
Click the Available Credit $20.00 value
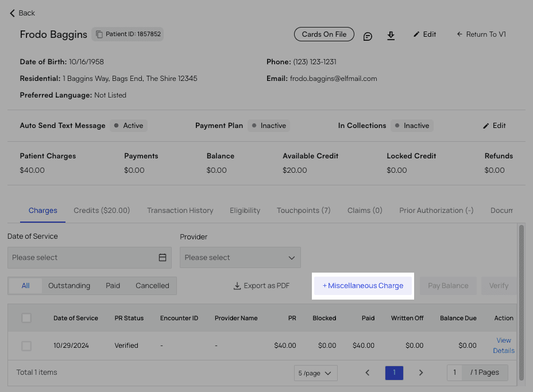pyautogui.click(x=295, y=170)
